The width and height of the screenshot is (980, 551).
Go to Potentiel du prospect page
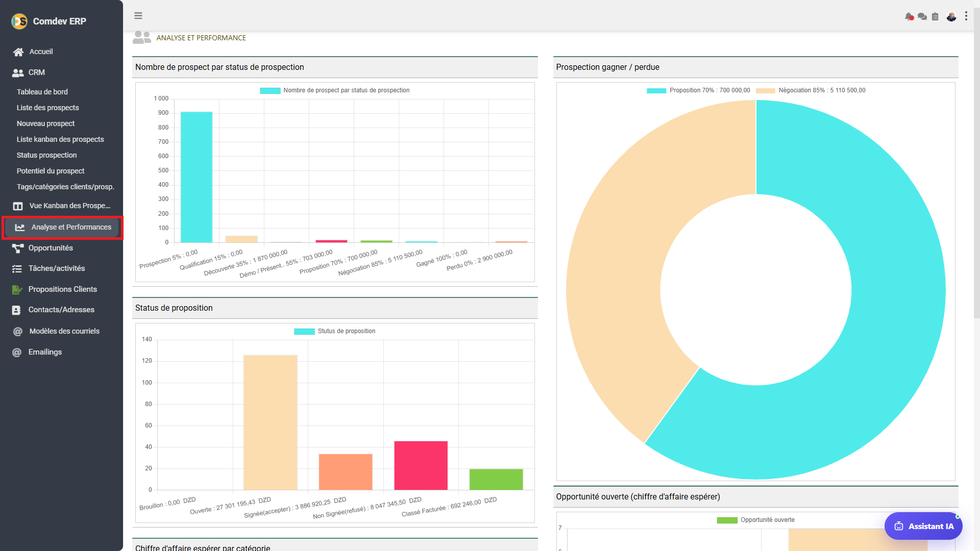coord(51,171)
